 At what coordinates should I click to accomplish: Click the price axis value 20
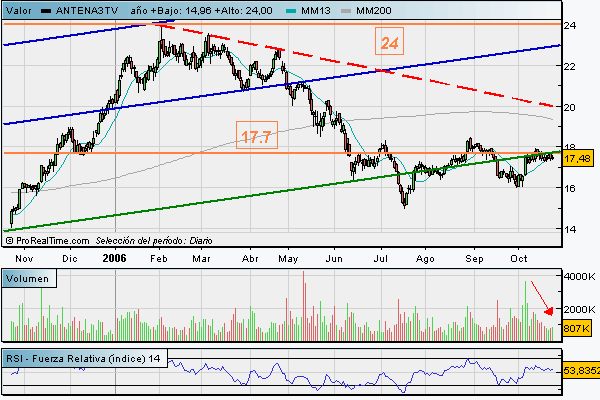point(570,107)
